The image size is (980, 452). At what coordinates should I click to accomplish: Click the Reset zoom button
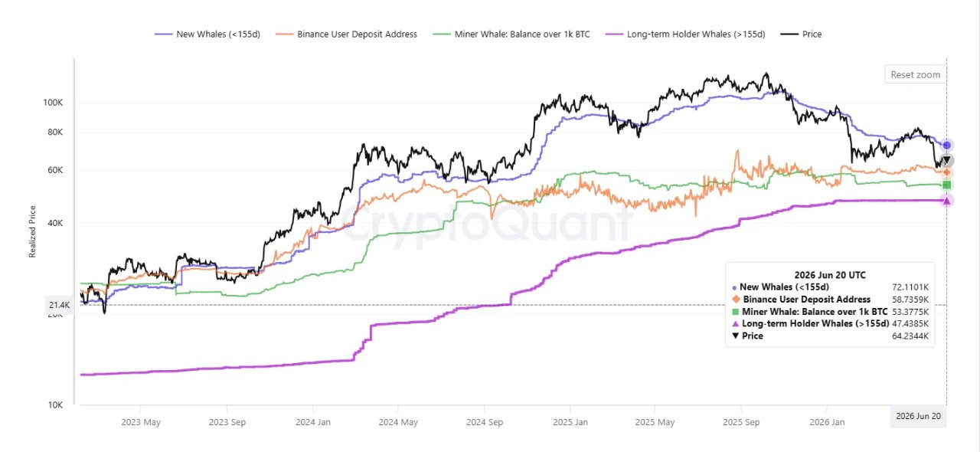[x=915, y=74]
